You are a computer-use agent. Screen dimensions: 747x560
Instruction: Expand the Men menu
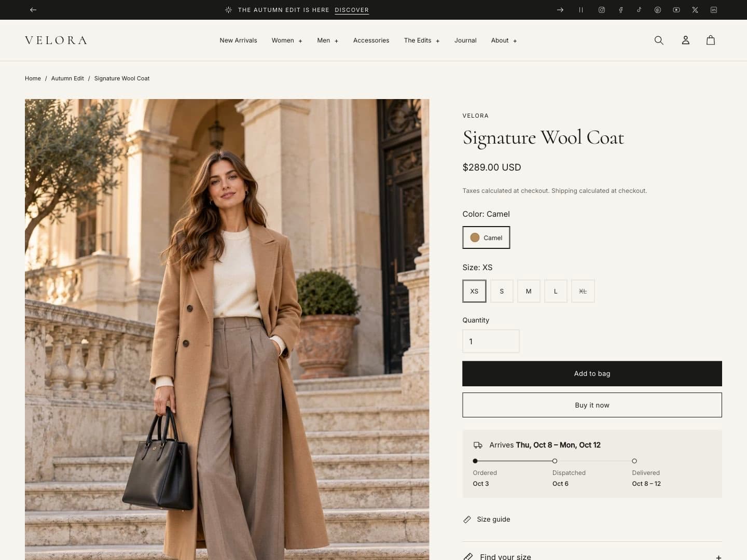click(x=328, y=40)
